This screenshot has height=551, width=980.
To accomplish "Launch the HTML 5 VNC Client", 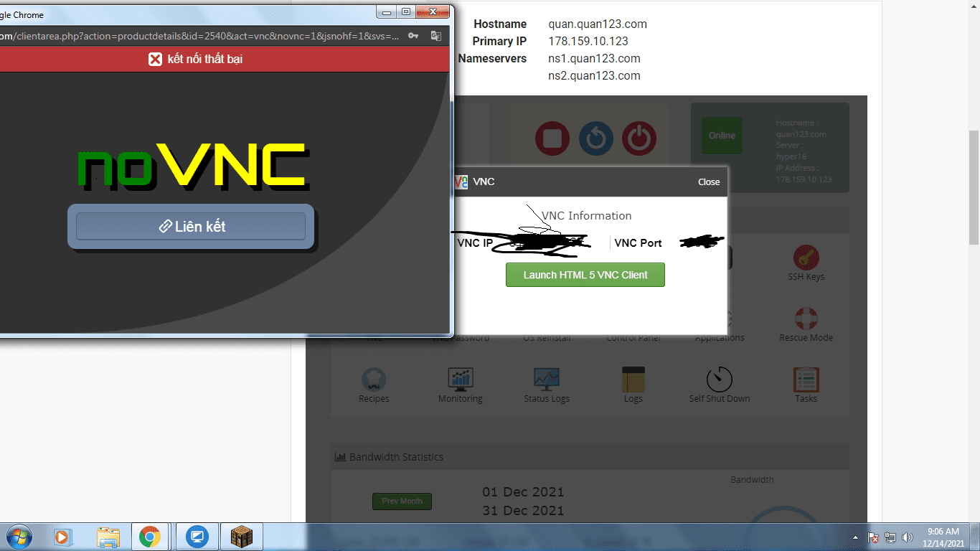I will tap(585, 275).
